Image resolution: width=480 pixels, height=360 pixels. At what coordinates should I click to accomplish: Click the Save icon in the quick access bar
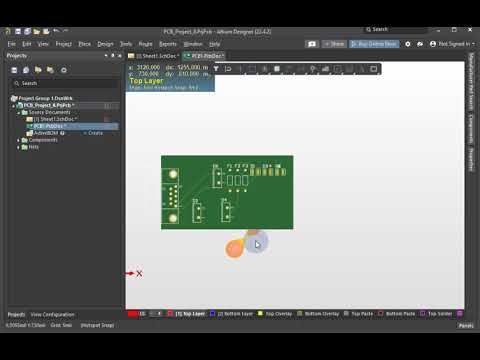click(x=18, y=31)
